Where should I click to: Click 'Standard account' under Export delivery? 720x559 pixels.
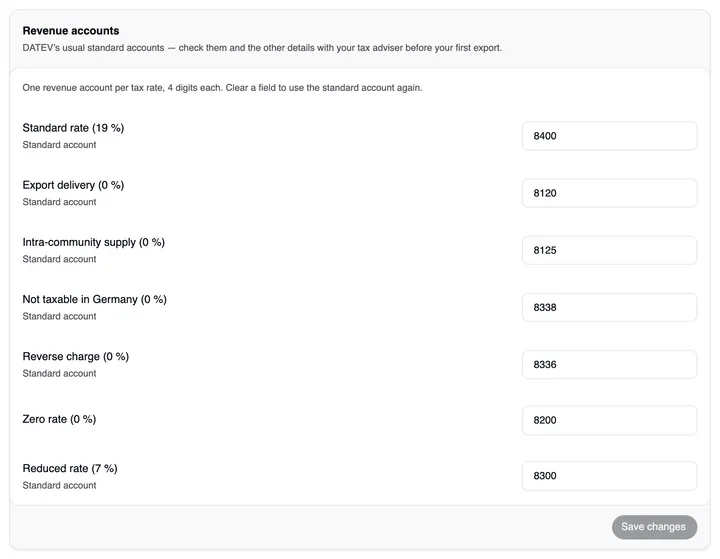pyautogui.click(x=59, y=202)
